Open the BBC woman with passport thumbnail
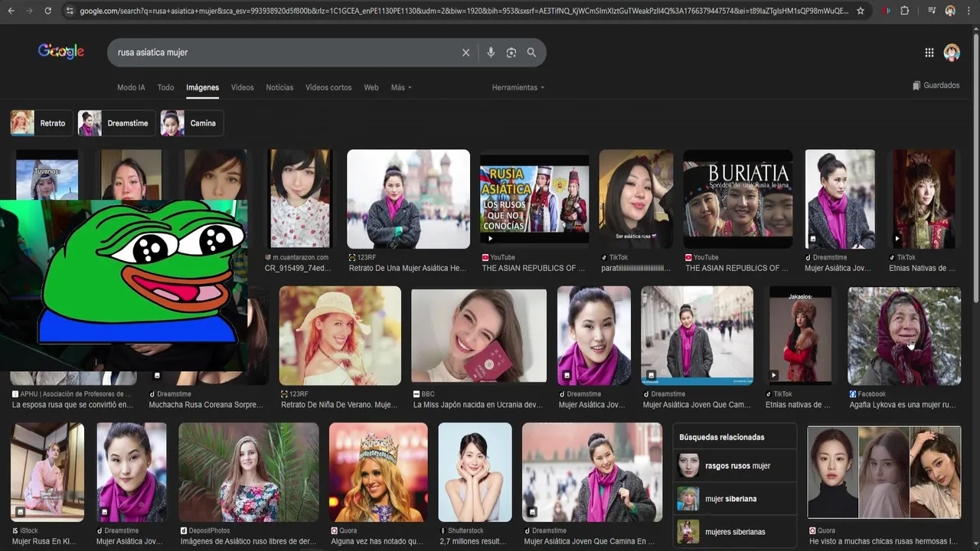This screenshot has height=551, width=980. click(x=479, y=335)
